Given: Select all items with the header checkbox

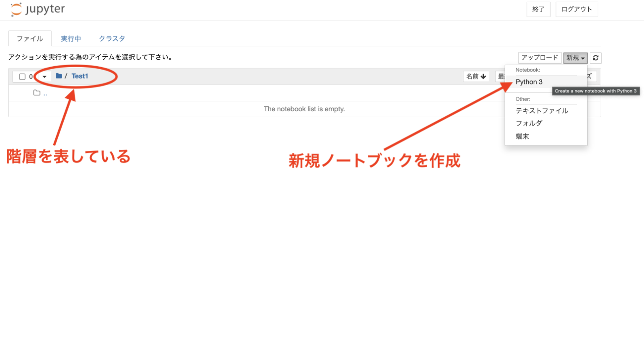Looking at the screenshot, I should point(23,76).
